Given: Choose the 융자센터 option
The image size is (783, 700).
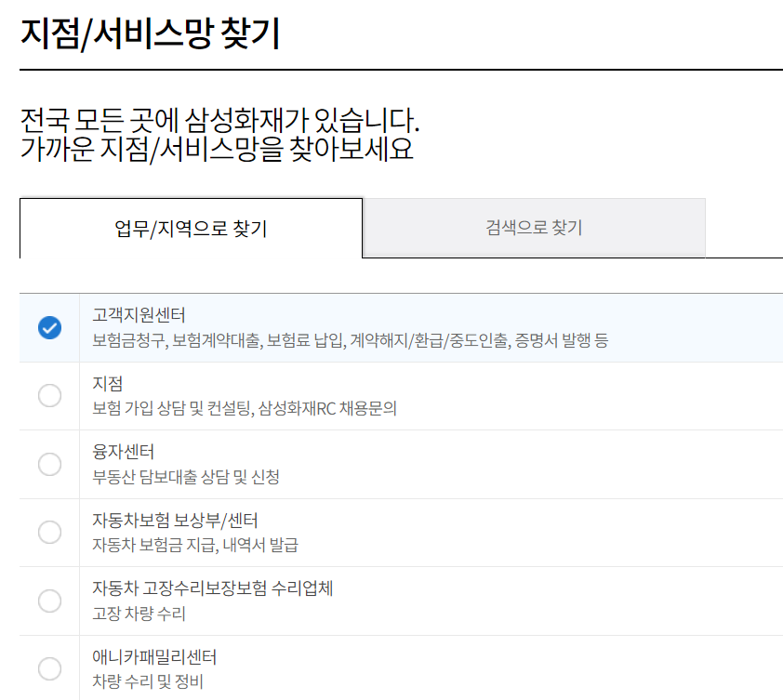Looking at the screenshot, I should (x=49, y=464).
